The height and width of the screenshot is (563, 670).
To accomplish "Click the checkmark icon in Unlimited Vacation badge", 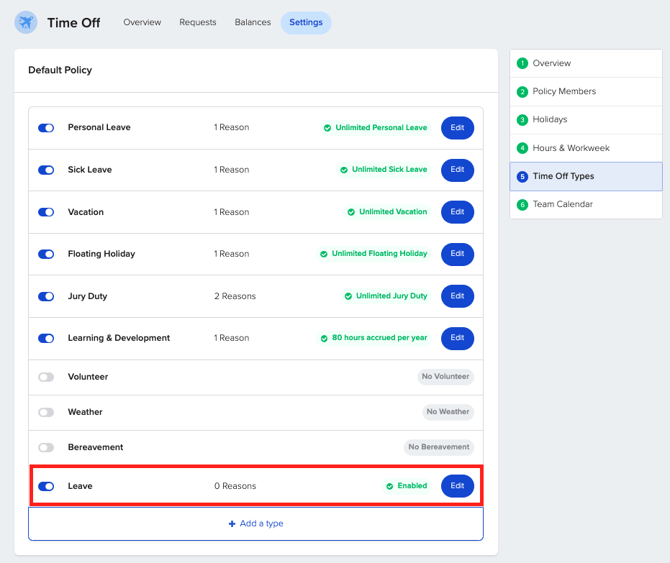I will [351, 212].
